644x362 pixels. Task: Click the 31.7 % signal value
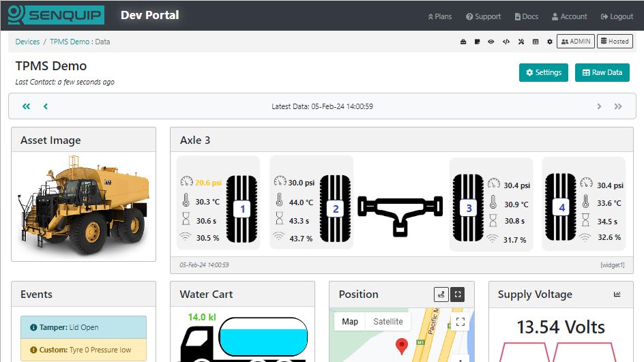coord(514,240)
